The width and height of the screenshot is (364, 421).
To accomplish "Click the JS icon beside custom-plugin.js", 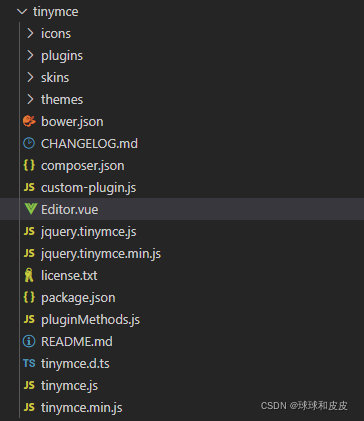I will coord(29,187).
